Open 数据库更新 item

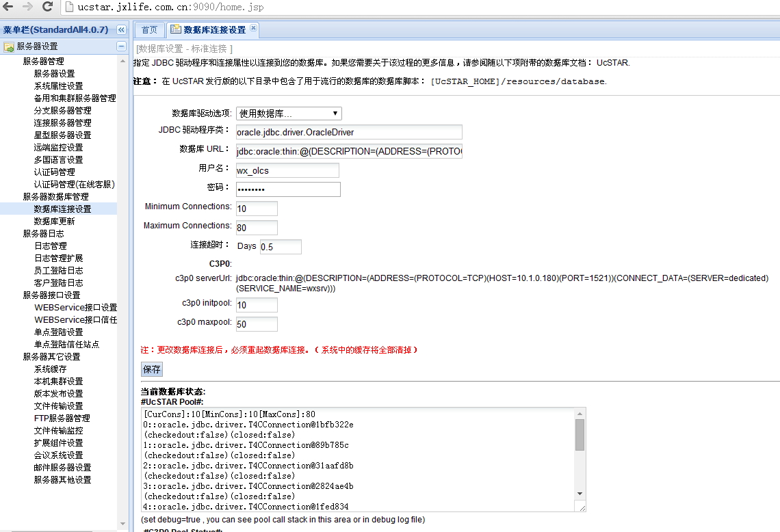(x=54, y=222)
